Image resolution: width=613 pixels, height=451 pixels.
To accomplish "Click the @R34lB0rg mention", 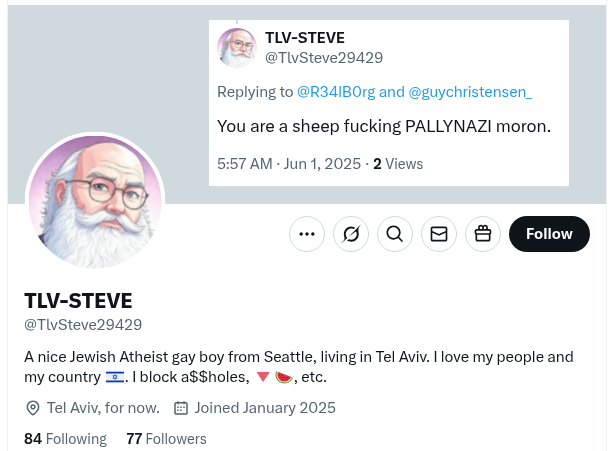I will (x=336, y=92).
